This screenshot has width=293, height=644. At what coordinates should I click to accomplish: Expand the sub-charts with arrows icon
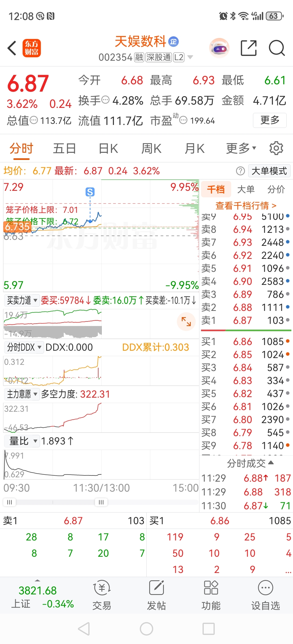pos(186,321)
